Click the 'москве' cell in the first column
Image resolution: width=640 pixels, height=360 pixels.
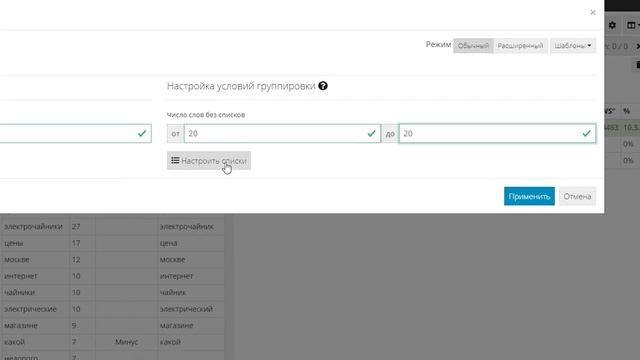point(35,260)
